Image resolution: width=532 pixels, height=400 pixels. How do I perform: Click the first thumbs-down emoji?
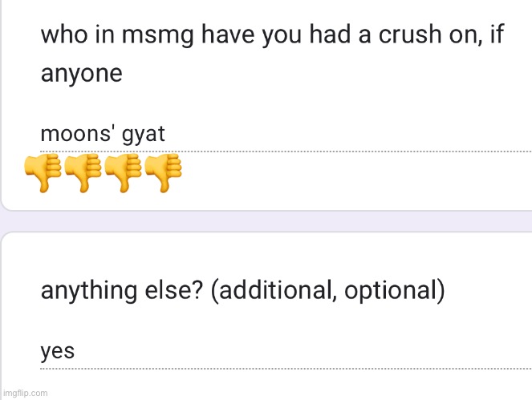[39, 172]
